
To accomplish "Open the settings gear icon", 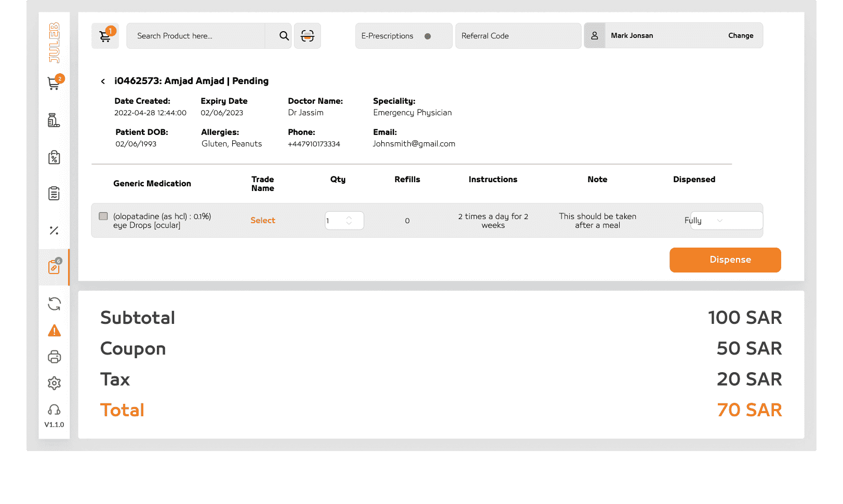I will pos(54,383).
